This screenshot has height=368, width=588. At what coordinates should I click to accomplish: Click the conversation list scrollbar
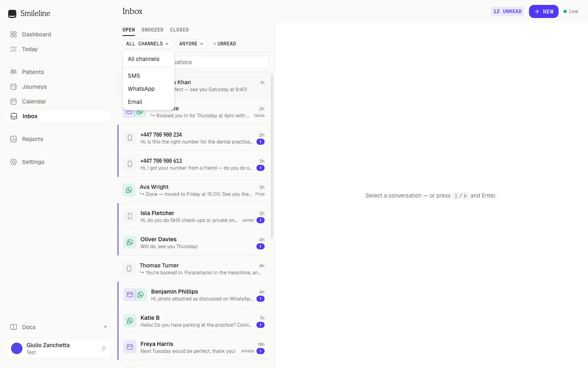click(272, 156)
